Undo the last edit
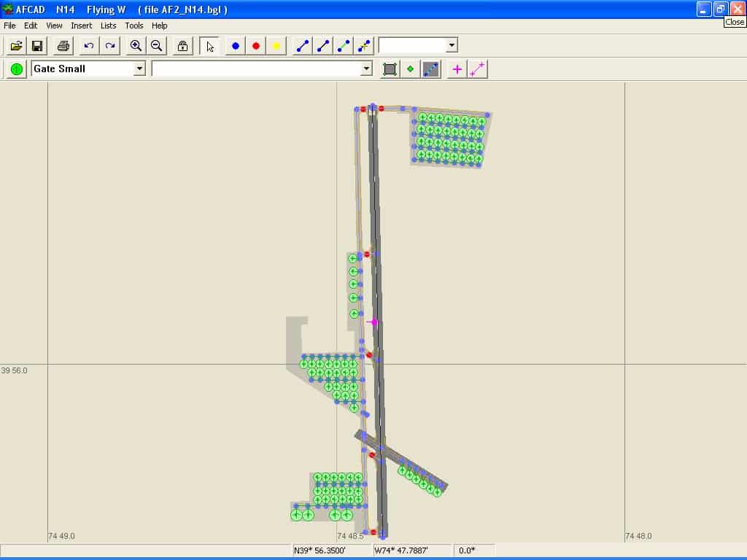This screenshot has height=560, width=747. coord(89,46)
